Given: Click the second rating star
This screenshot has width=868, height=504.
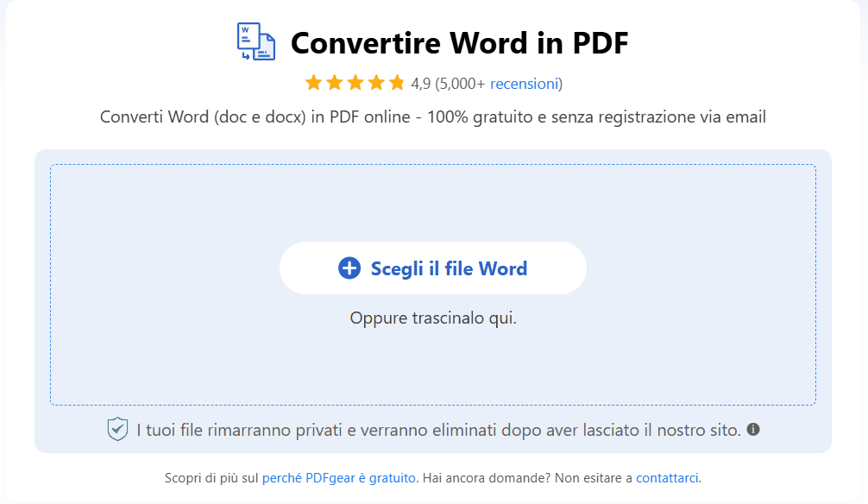Looking at the screenshot, I should (336, 83).
